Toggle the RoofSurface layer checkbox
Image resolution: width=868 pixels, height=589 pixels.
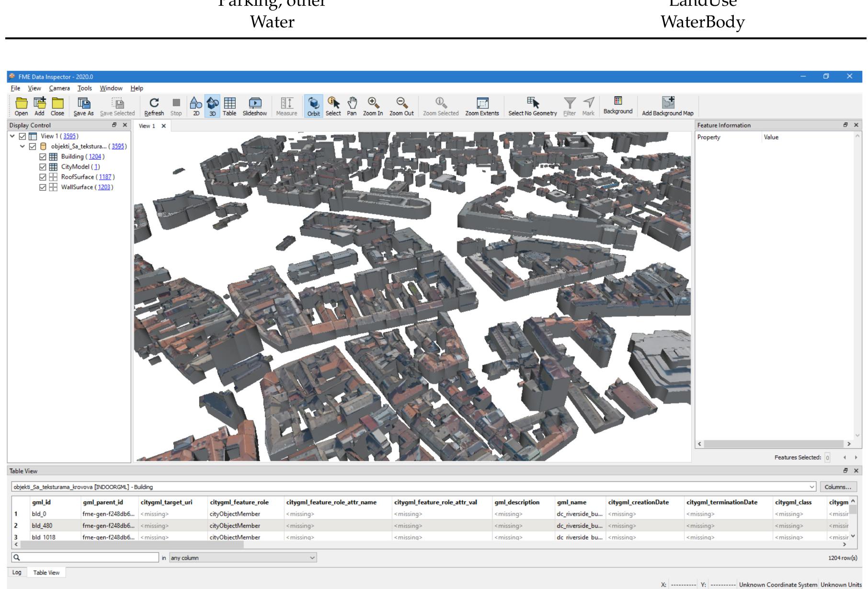pyautogui.click(x=43, y=177)
